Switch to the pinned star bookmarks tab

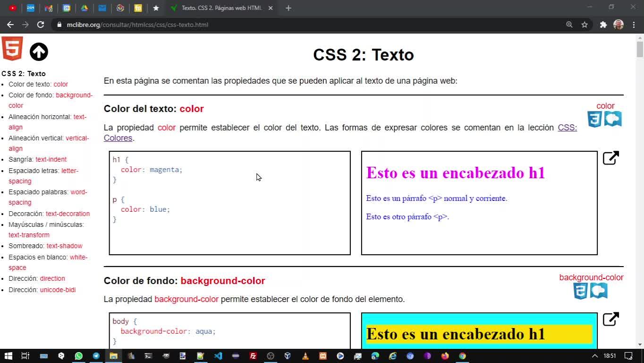click(156, 8)
